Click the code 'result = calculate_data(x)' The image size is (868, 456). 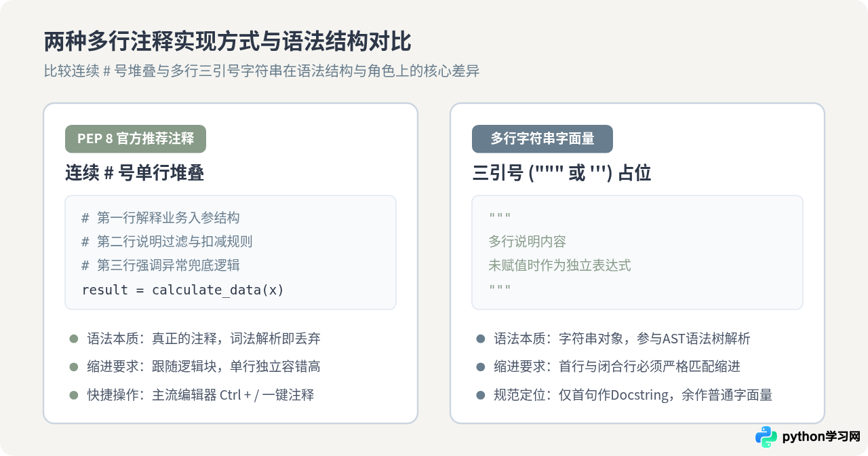click(x=183, y=290)
